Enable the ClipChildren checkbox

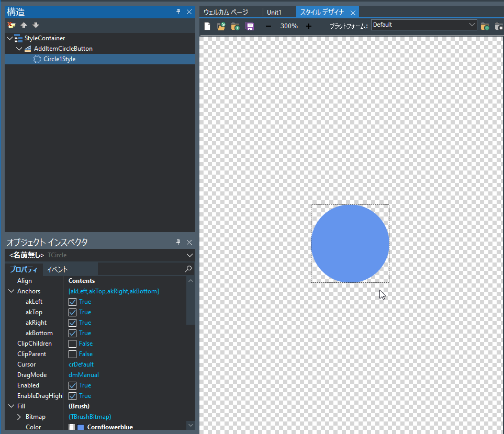point(73,344)
